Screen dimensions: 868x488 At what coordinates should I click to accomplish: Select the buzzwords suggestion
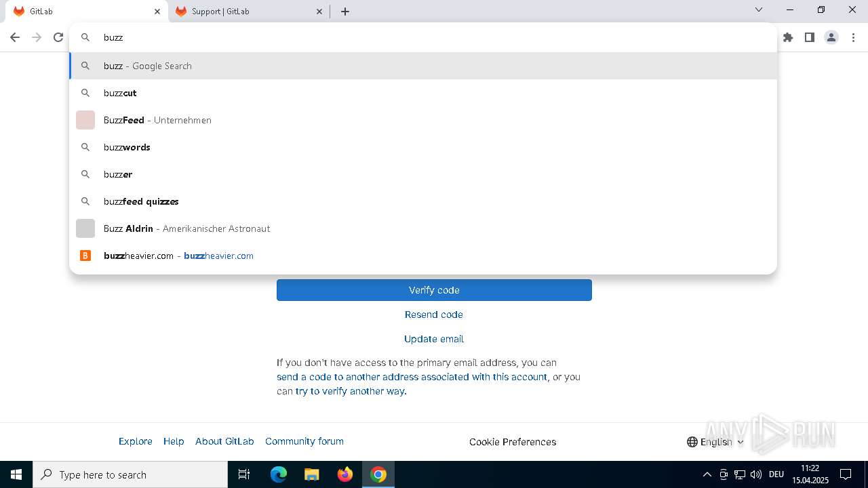(423, 147)
